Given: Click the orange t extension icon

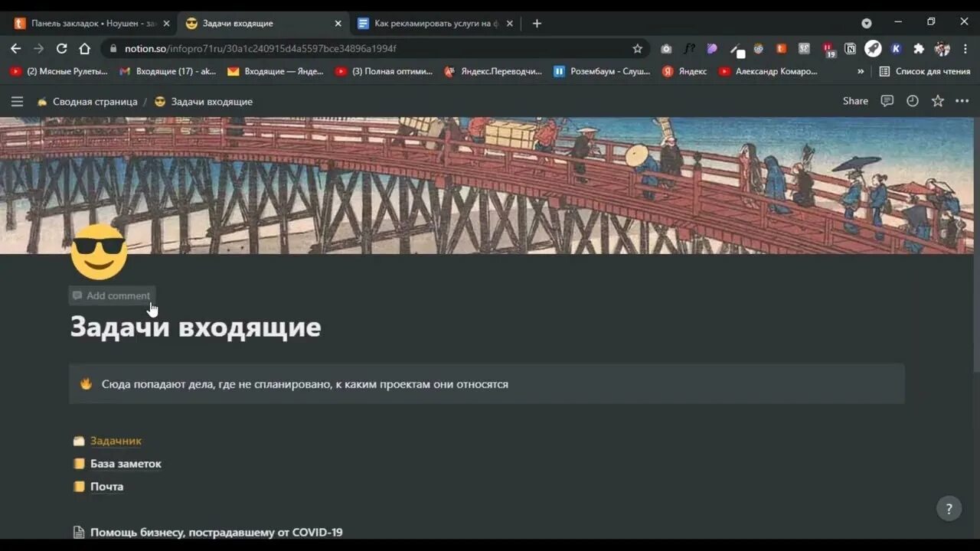Looking at the screenshot, I should point(781,48).
